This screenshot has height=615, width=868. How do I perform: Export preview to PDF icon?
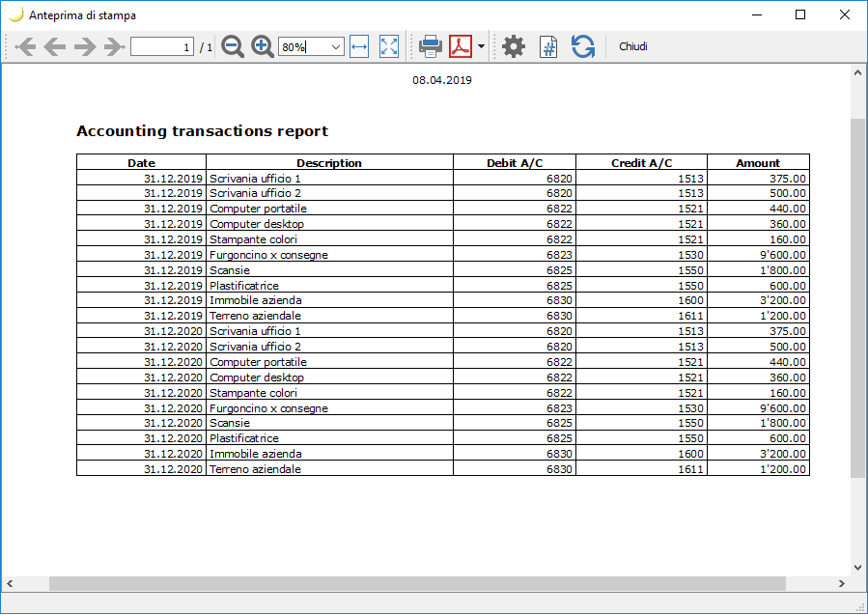point(460,46)
